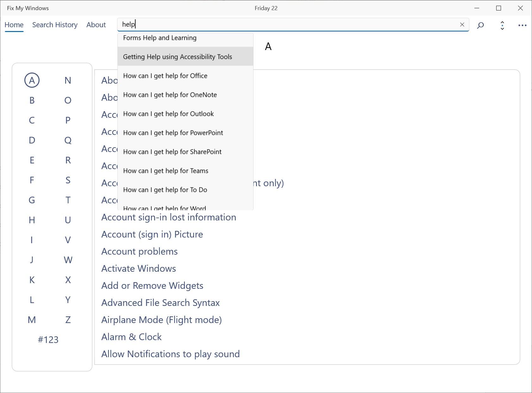Clear the search box text
The height and width of the screenshot is (393, 532).
(462, 25)
